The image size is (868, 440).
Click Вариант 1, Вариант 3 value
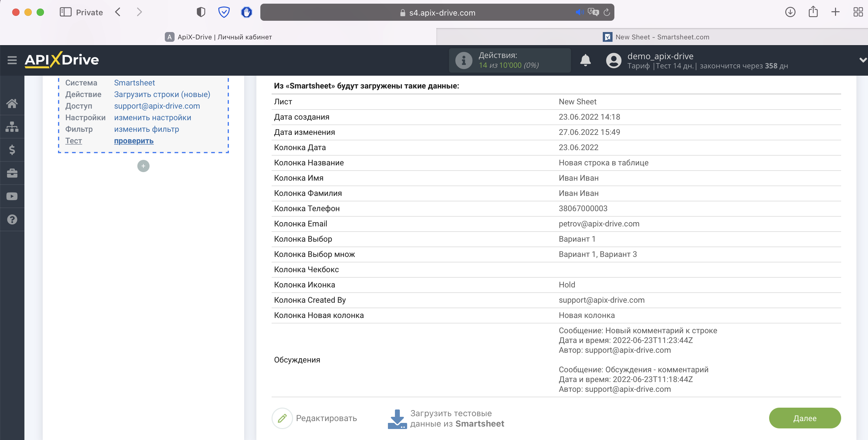(x=597, y=254)
